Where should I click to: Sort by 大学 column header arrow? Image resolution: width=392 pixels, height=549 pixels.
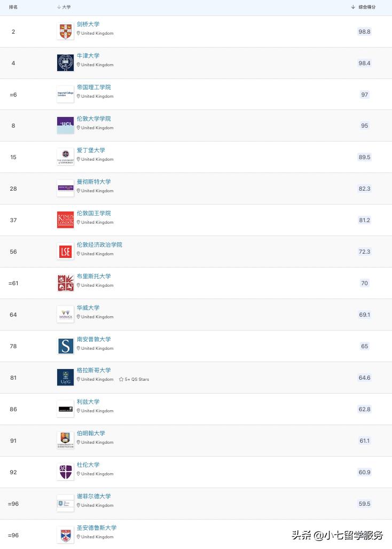point(59,7)
